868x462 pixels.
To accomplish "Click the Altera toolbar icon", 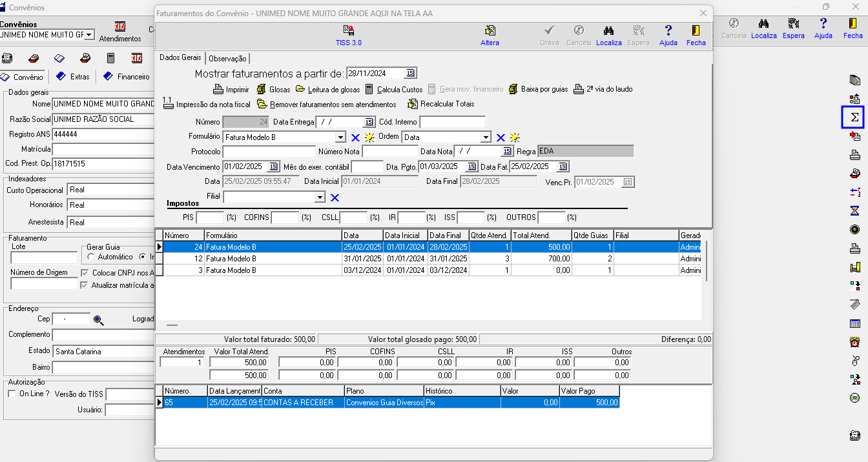I will point(490,35).
